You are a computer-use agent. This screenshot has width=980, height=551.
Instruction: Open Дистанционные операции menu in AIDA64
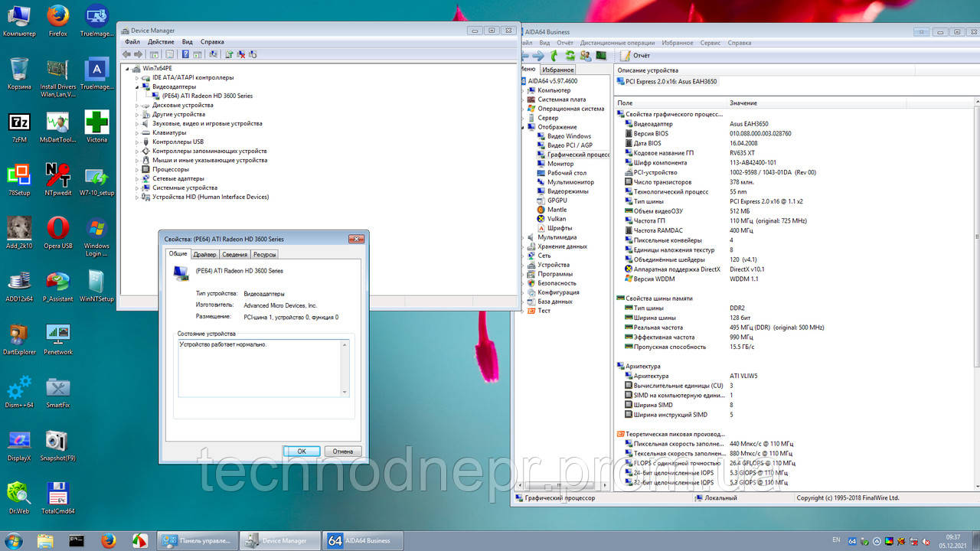coord(617,43)
